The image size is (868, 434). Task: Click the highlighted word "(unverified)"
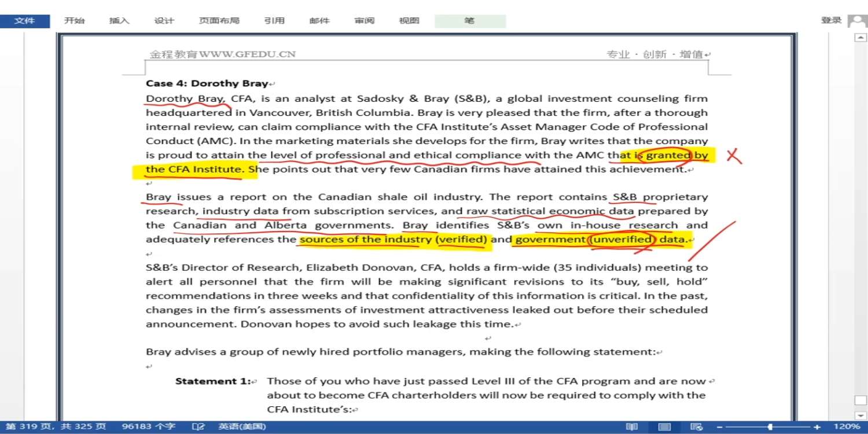pyautogui.click(x=622, y=240)
